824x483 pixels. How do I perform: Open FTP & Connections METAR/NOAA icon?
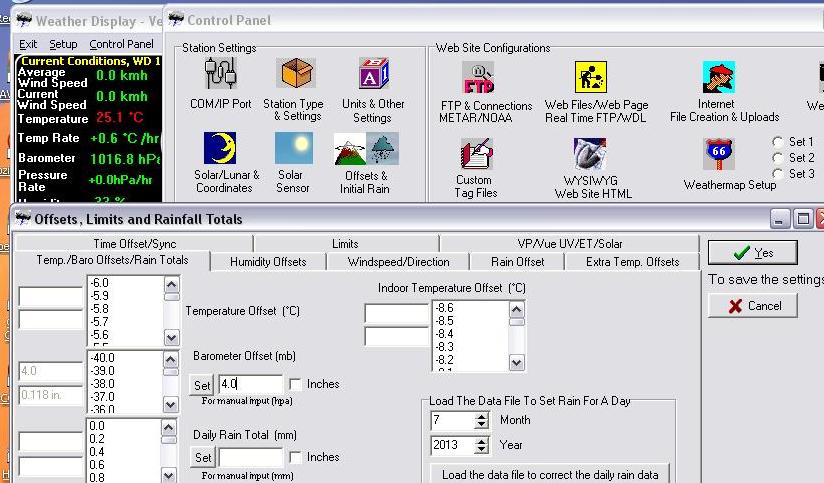pyautogui.click(x=479, y=77)
